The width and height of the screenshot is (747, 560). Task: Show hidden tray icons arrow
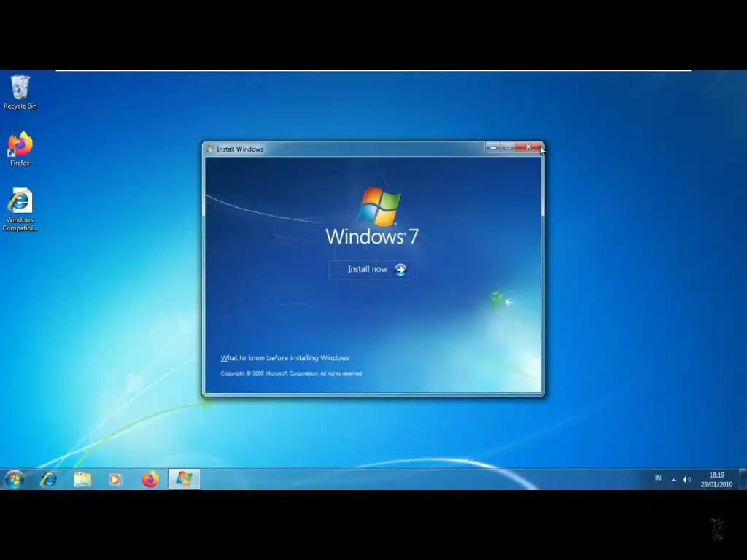[x=673, y=480]
